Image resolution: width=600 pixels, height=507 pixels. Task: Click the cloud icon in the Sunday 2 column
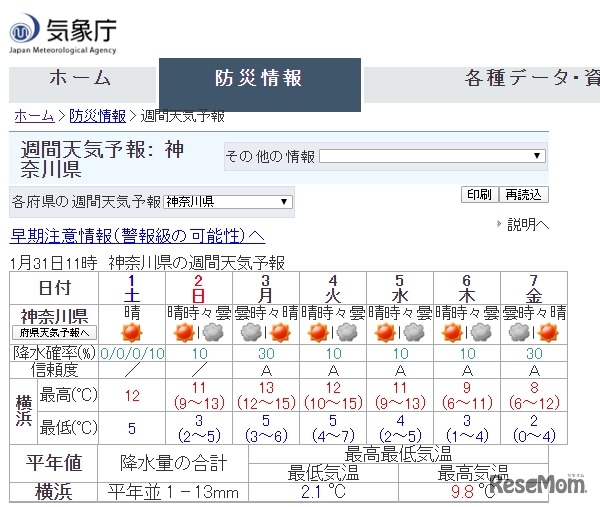click(x=213, y=332)
